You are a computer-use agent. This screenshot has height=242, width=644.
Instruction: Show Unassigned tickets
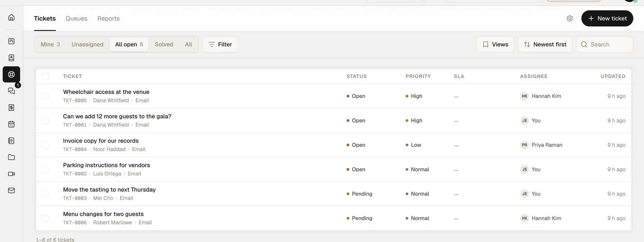point(88,45)
